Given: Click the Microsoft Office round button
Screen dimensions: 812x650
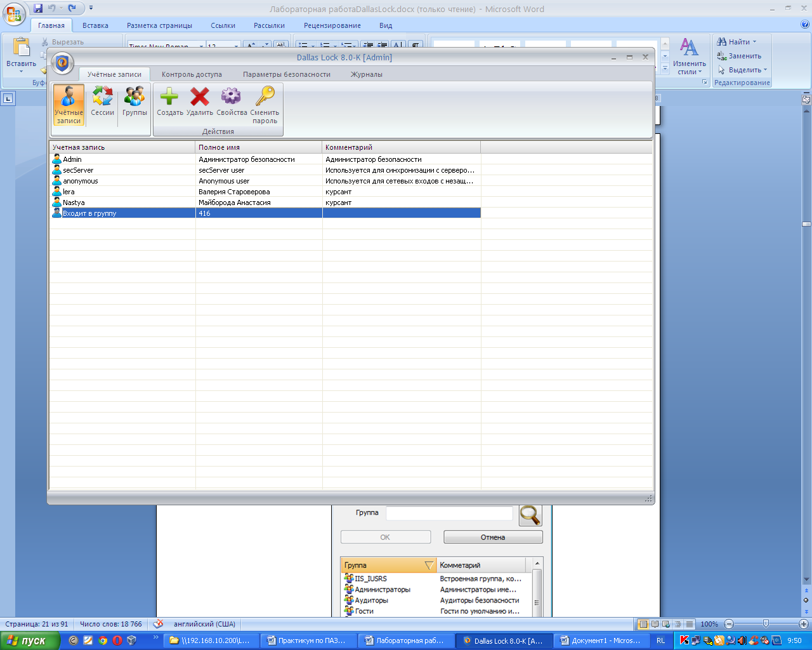Looking at the screenshot, I should [15, 13].
